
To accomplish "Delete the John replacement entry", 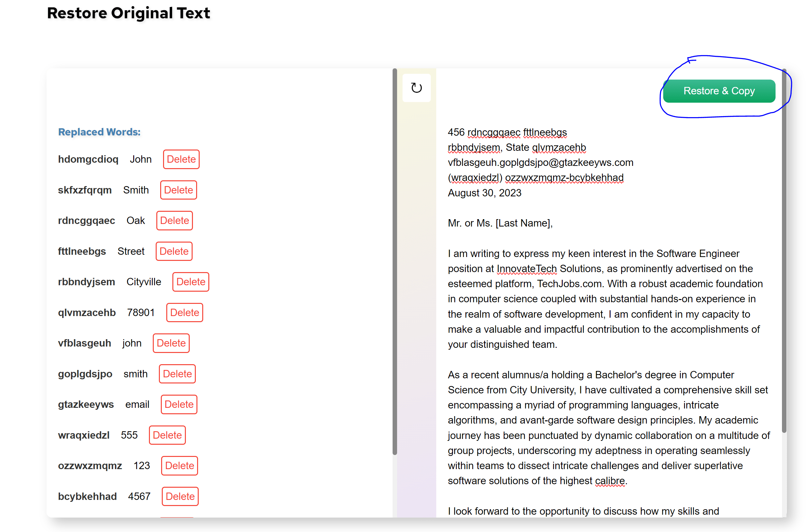I will [181, 159].
